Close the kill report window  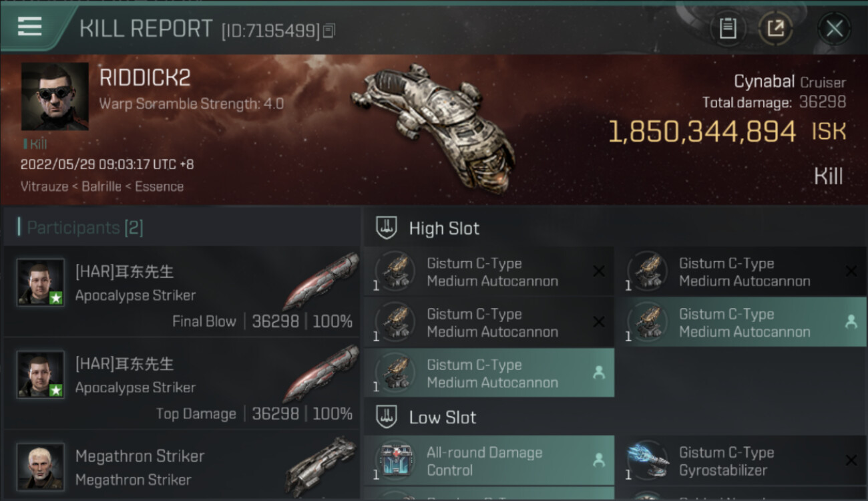[x=834, y=29]
